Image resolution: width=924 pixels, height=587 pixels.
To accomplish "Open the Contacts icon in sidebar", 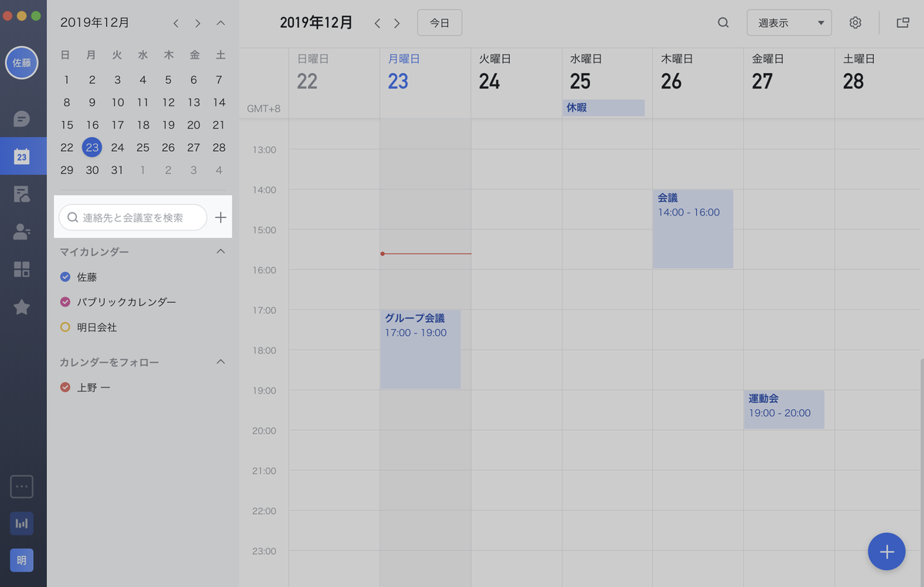I will coord(22,232).
